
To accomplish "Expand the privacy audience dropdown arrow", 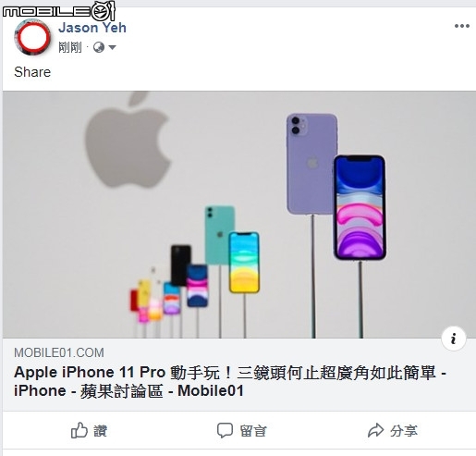I will click(112, 47).
